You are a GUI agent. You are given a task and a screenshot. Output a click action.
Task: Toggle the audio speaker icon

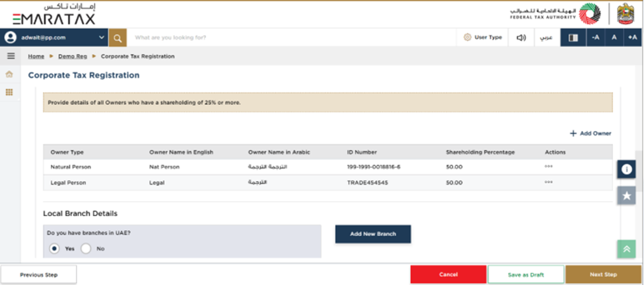pos(521,38)
